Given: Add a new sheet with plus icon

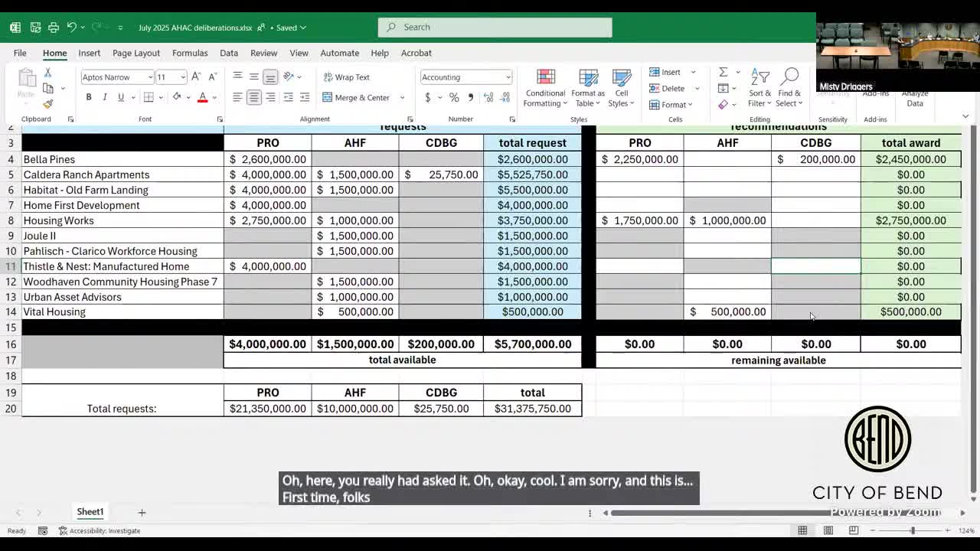Looking at the screenshot, I should pyautogui.click(x=142, y=512).
